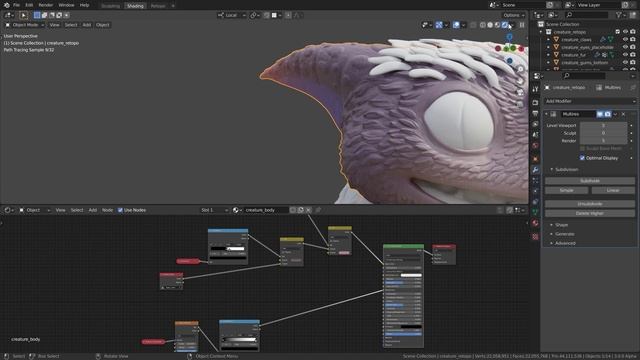Open the Texture properties checker tab
640x360 pixels.
pyautogui.click(x=535, y=237)
